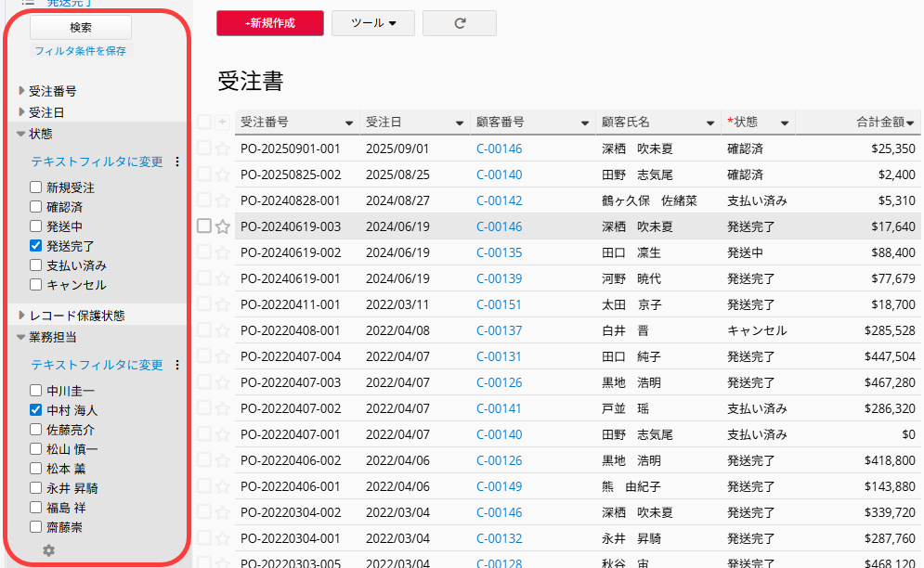Open the three-dot menu beside 業務担当 filter

tap(177, 365)
